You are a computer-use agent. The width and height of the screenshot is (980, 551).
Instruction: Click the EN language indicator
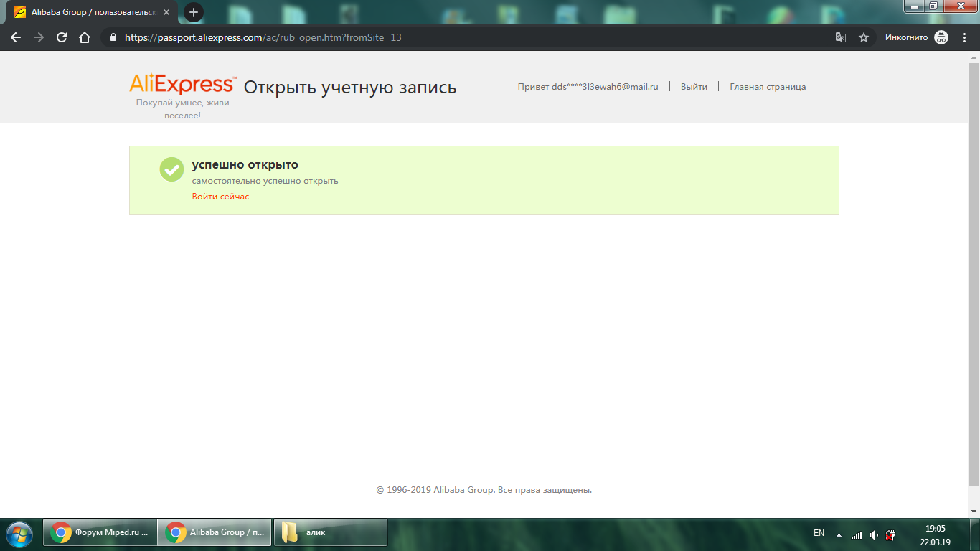tap(819, 533)
